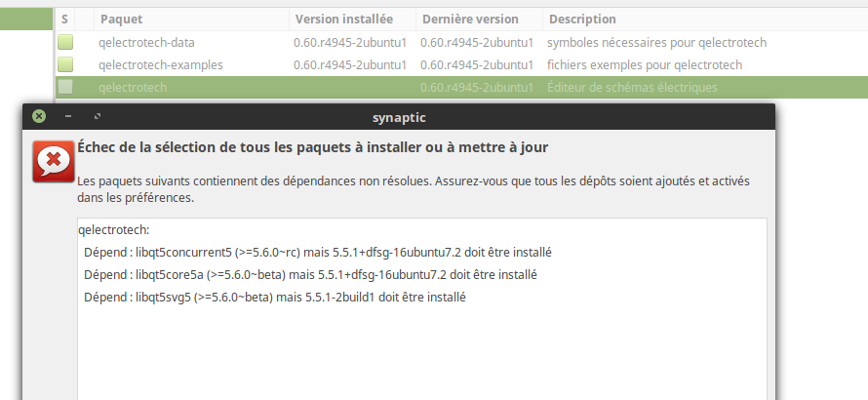Click the Description column header

(581, 20)
